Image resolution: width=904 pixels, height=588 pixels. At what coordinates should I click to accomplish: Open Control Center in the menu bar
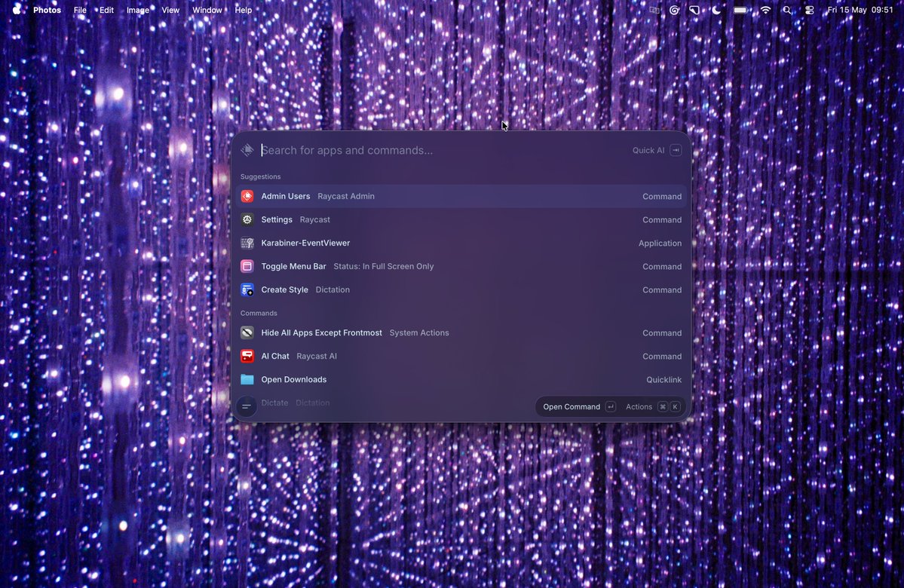(810, 10)
